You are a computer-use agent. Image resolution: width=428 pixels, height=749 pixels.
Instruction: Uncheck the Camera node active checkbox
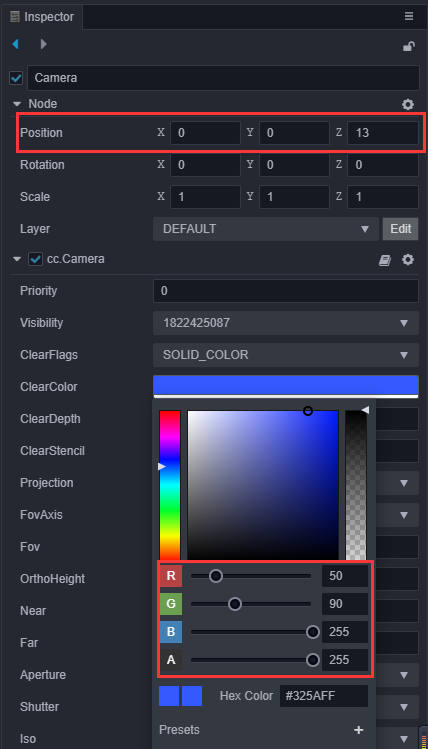click(16, 78)
